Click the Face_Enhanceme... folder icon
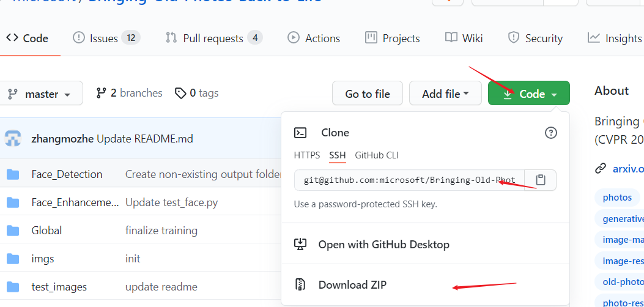 pyautogui.click(x=13, y=202)
